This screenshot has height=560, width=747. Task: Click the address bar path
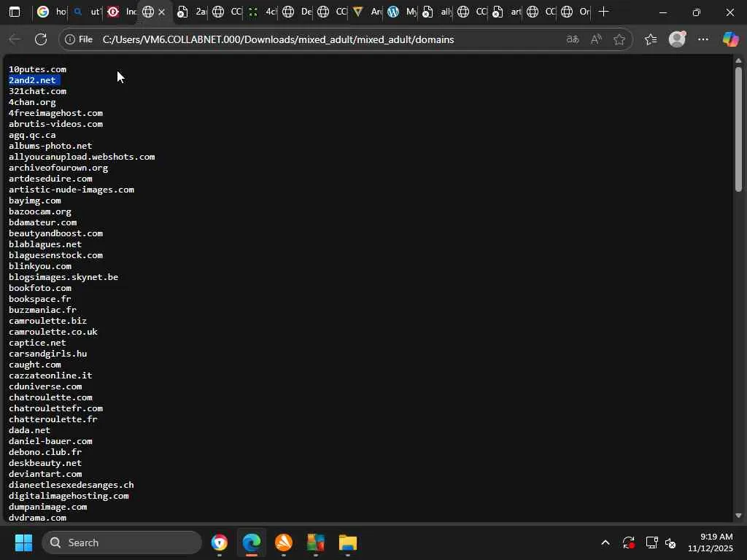(278, 39)
